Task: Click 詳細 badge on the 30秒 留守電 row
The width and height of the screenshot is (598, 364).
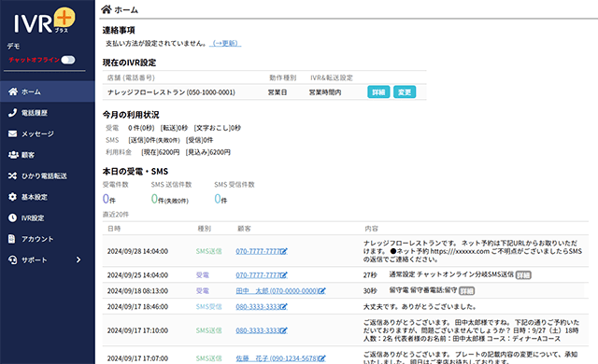Action: click(x=466, y=291)
